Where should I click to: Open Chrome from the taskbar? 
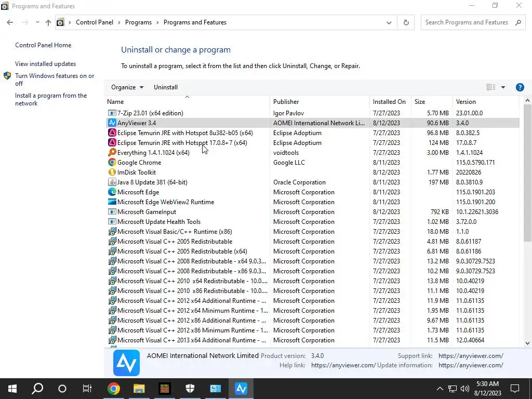pos(114,389)
